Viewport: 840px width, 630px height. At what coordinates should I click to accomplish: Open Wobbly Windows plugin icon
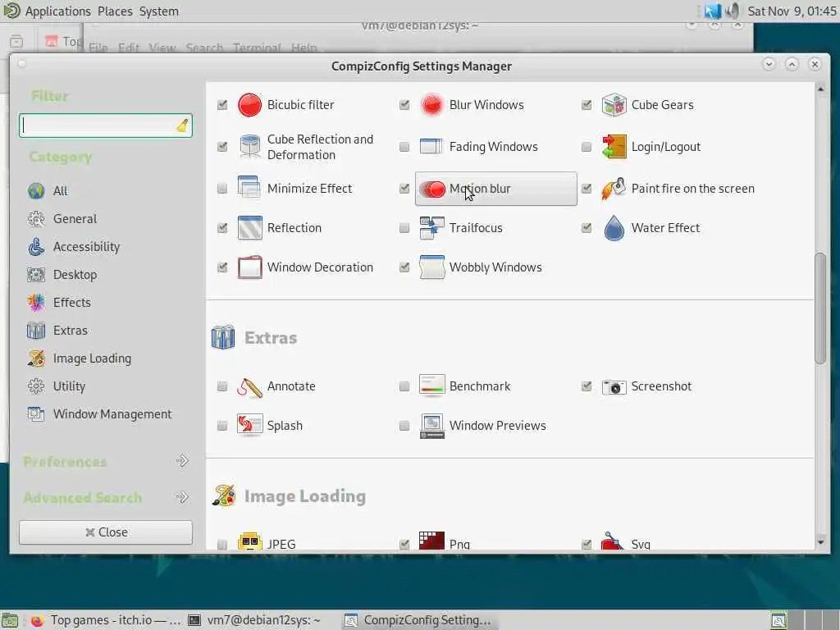click(431, 267)
